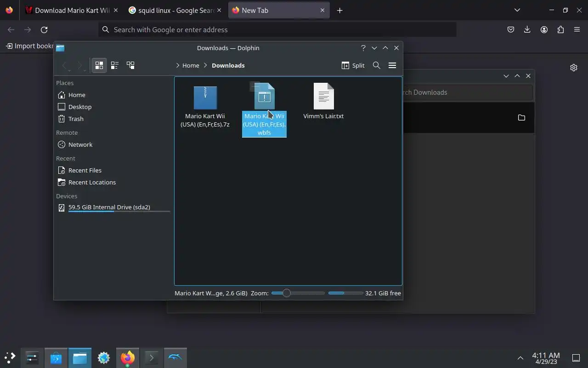Screen dimensions: 588x368
Task: Open Pocket save icon in Firefox toolbar
Action: coord(510,29)
